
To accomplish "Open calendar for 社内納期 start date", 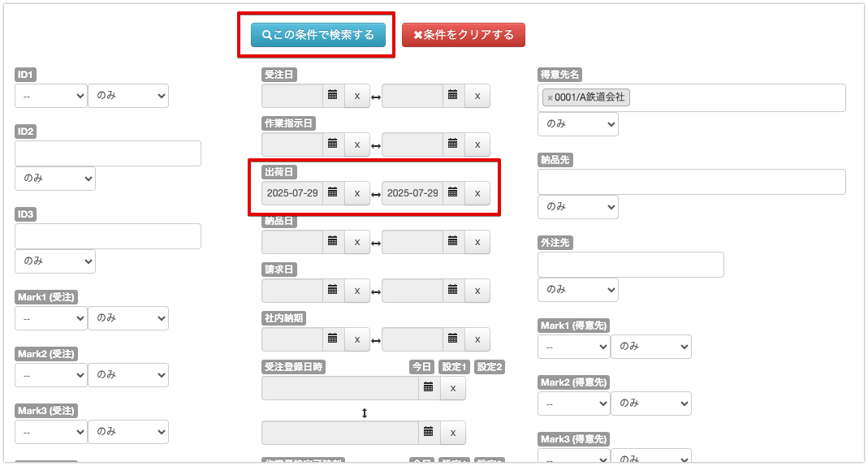I will point(332,339).
